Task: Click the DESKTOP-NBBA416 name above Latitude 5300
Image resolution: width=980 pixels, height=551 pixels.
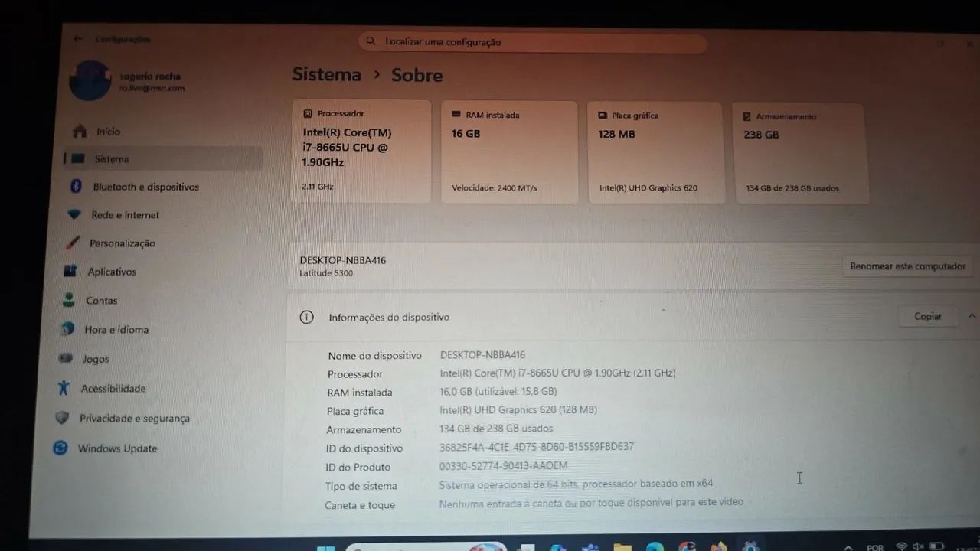Action: coord(342,260)
